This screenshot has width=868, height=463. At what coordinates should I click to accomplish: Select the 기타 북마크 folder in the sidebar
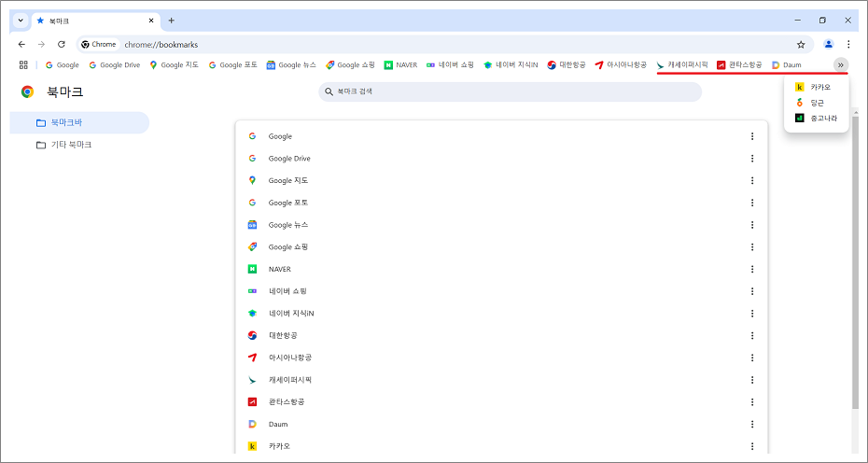79,145
